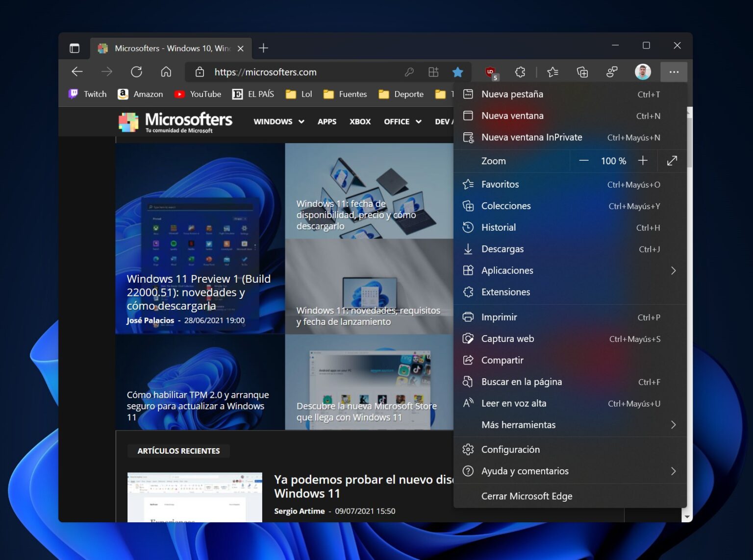The height and width of the screenshot is (560, 753).
Task: Close the Microsofters browser tab
Action: [241, 49]
